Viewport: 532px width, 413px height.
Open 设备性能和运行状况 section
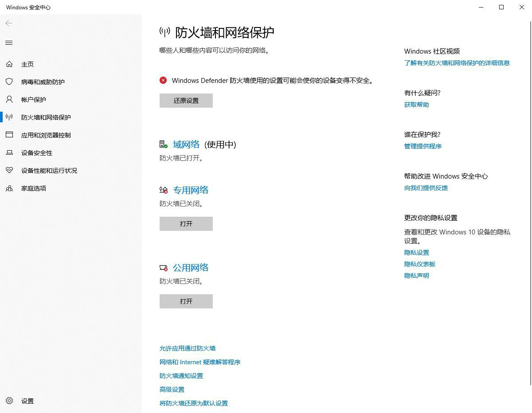coord(49,171)
